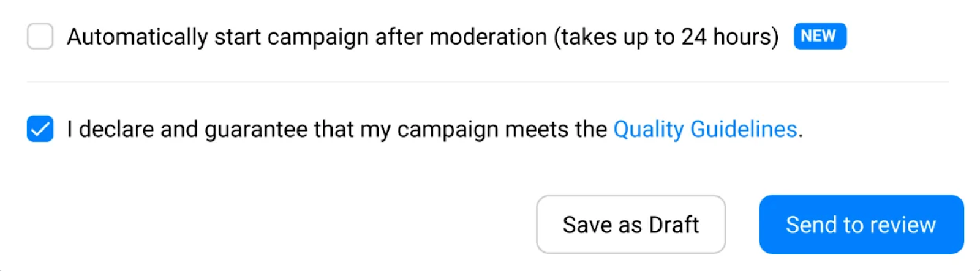Click the blue NEW badge

tap(820, 36)
